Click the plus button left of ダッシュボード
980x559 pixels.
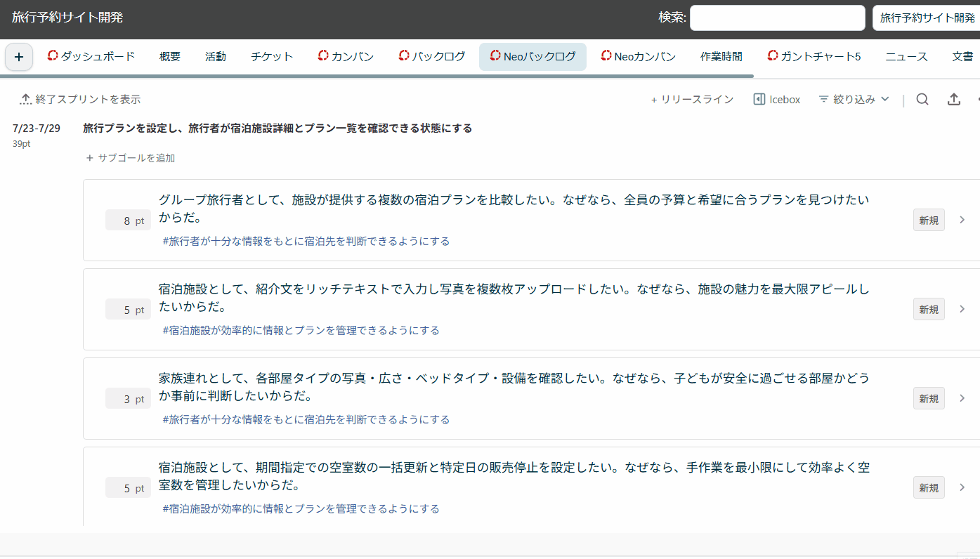[19, 57]
